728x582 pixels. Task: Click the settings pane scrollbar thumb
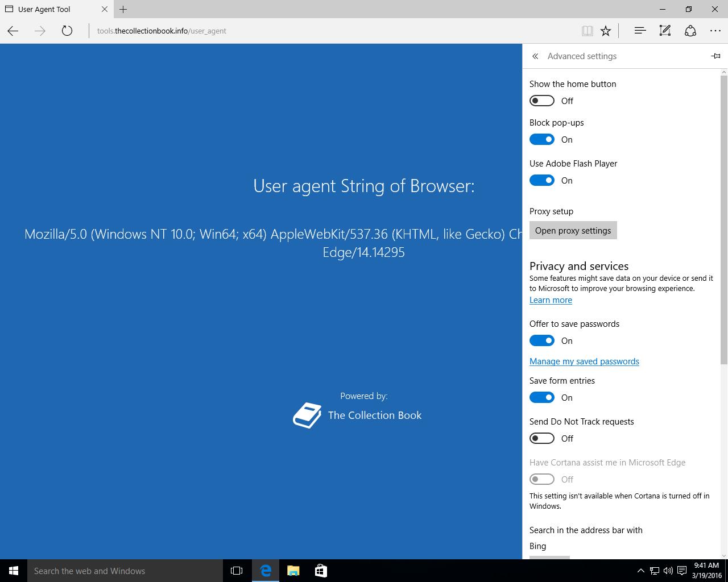pos(724,219)
